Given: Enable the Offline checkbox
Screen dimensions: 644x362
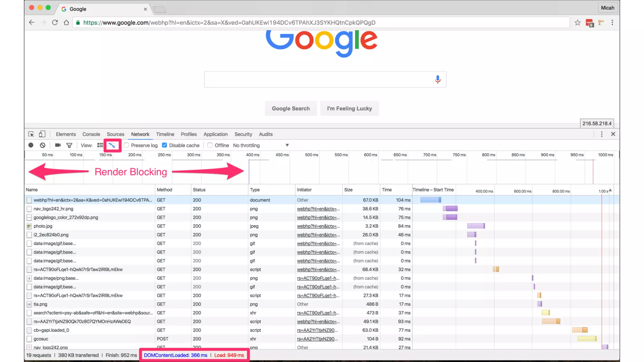Looking at the screenshot, I should (210, 145).
